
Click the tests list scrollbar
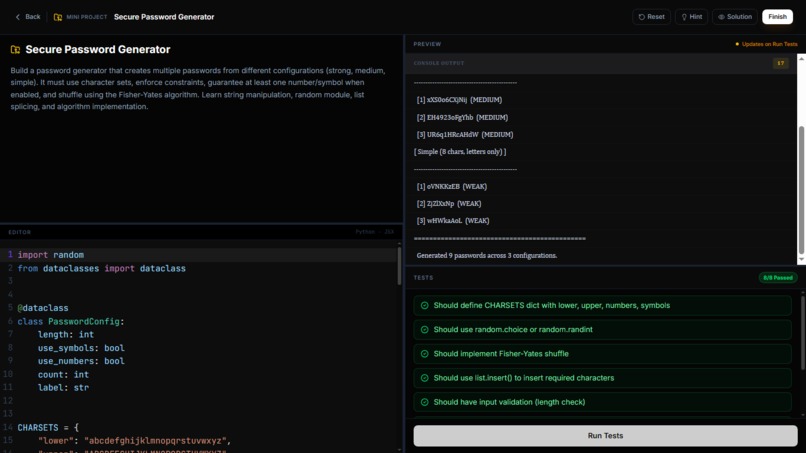803,332
